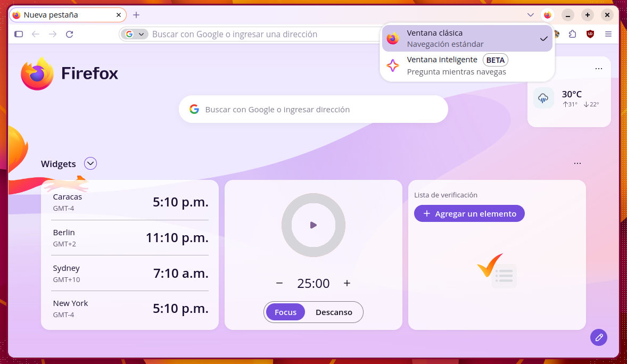Click the Widgets heading text

(x=59, y=164)
